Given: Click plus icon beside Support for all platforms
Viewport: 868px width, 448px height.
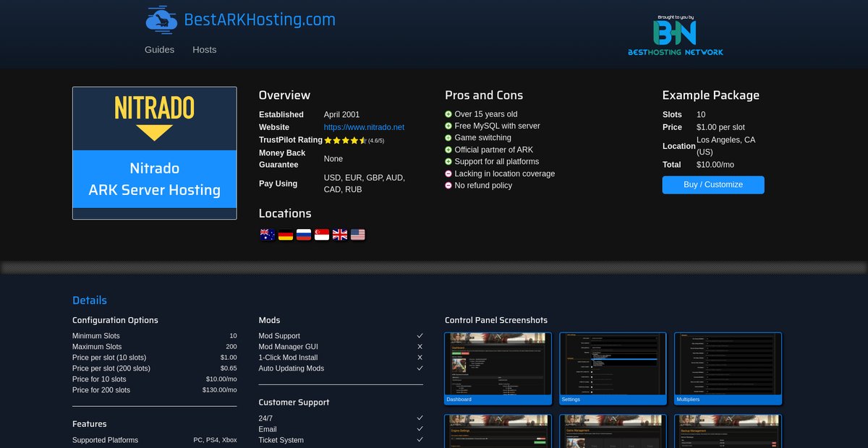Looking at the screenshot, I should pyautogui.click(x=448, y=162).
